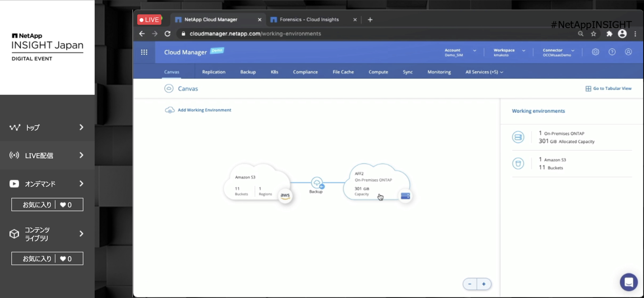This screenshot has width=644, height=298.
Task: Expand the オンデマンド sidebar item
Action: pyautogui.click(x=47, y=184)
